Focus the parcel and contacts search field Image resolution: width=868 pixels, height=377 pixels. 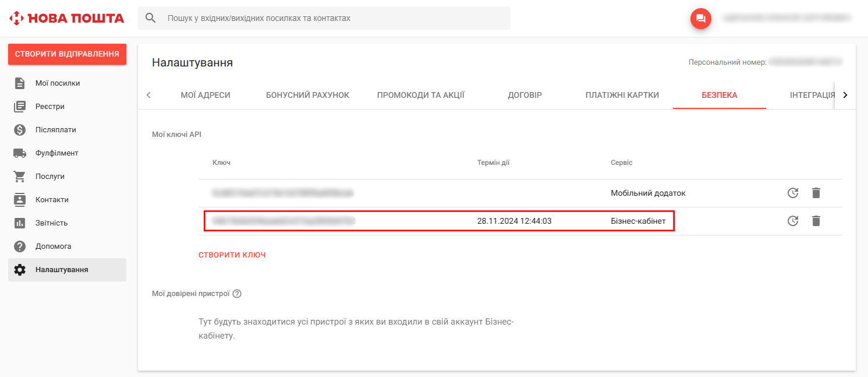[324, 18]
